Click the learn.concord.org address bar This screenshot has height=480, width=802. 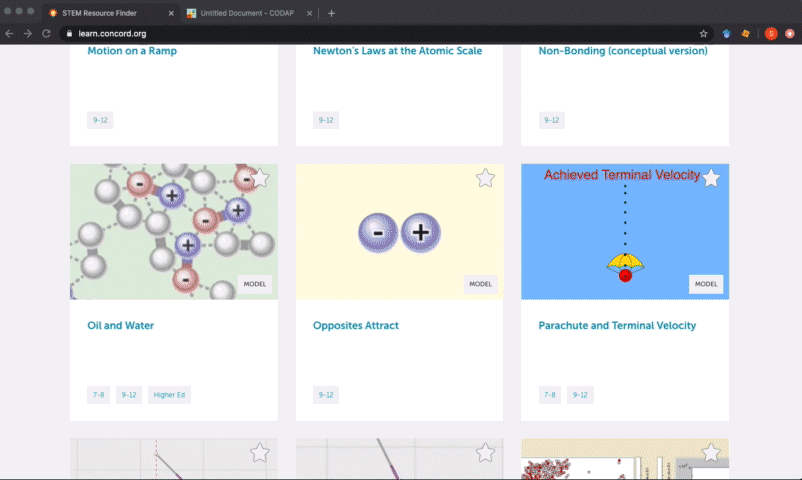[x=384, y=34]
